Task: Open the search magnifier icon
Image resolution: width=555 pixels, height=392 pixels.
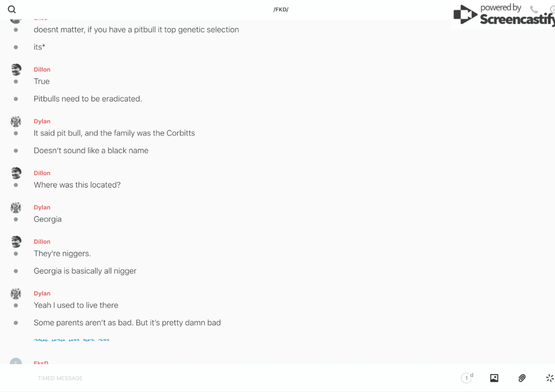Action: pyautogui.click(x=12, y=10)
